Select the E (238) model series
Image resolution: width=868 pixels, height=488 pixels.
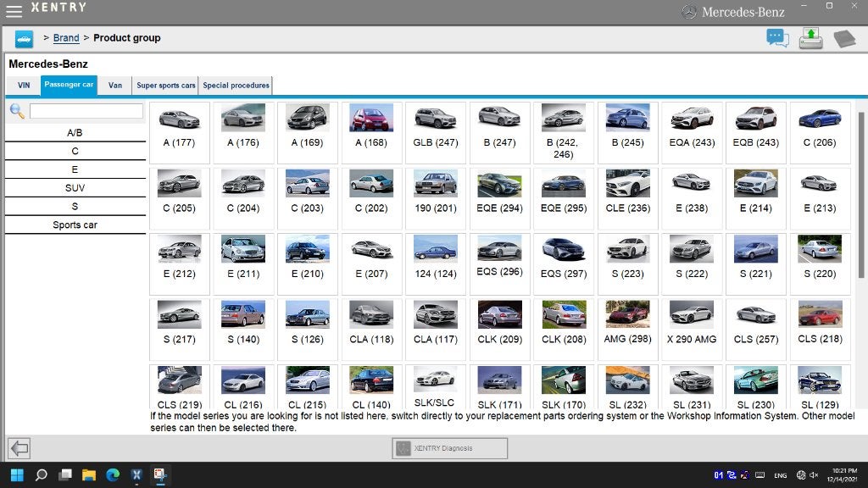(692, 198)
